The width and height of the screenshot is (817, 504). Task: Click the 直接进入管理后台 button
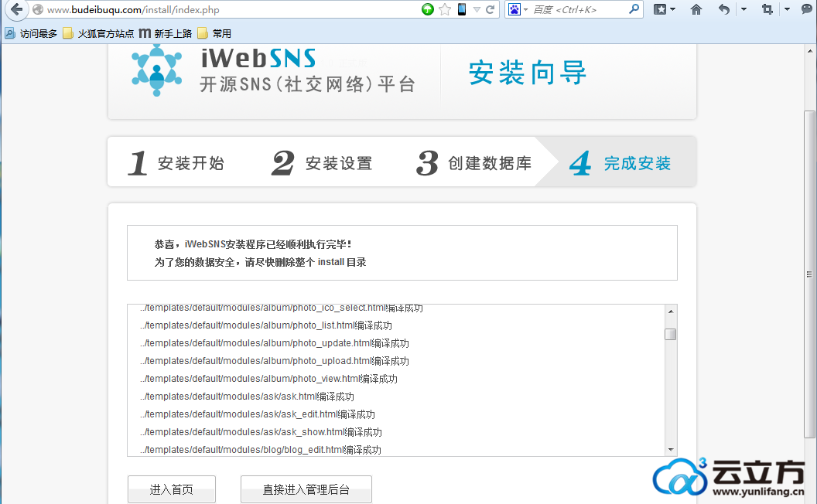coord(306,489)
